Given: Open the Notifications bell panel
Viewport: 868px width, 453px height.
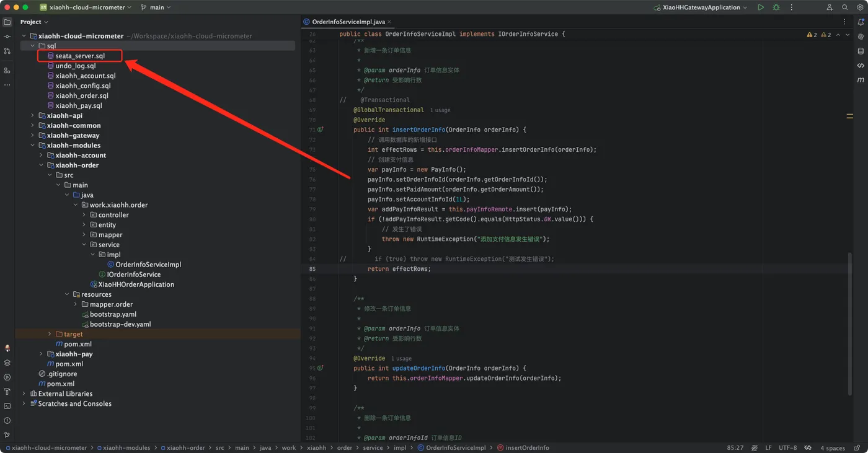Looking at the screenshot, I should (861, 22).
